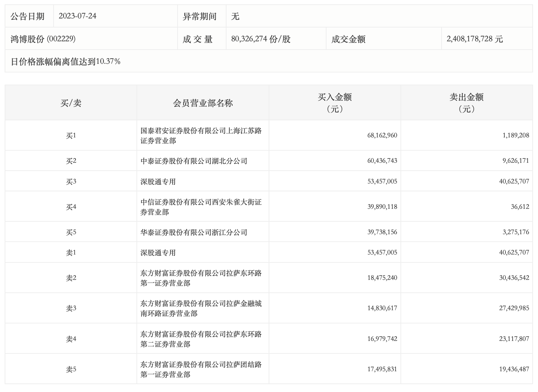Click sell amount 30,436,542 in 卖2 row
The image size is (538, 392).
pos(514,278)
